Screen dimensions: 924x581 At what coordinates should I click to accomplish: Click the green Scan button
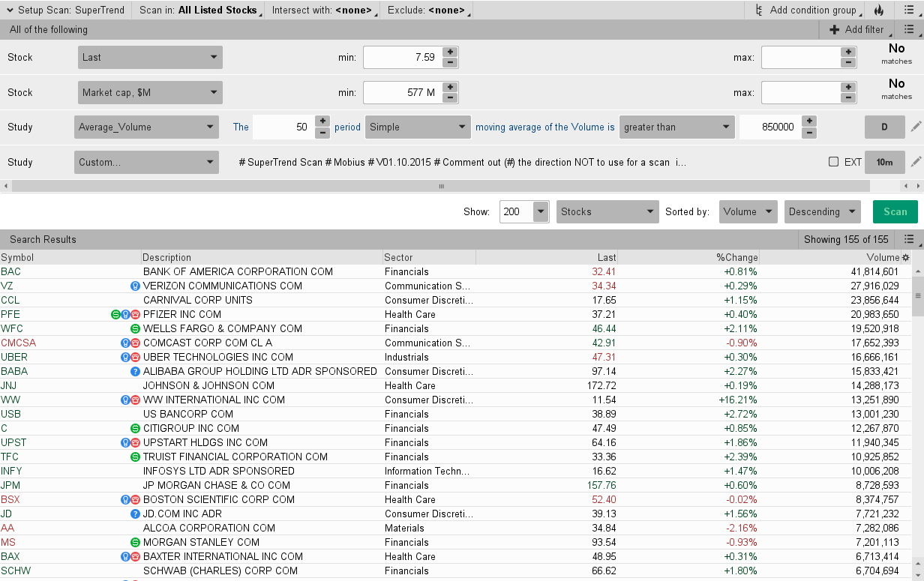(895, 211)
